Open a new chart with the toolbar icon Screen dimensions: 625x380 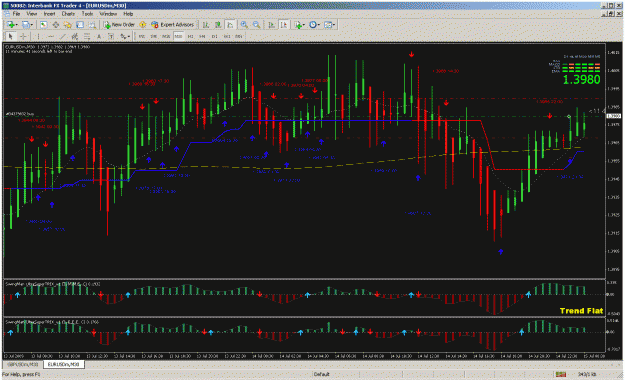point(10,25)
